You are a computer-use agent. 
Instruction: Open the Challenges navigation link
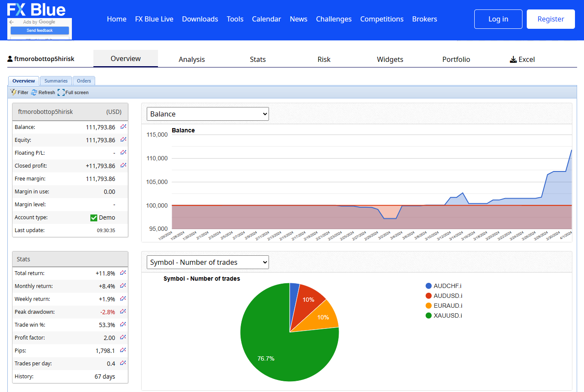[334, 19]
